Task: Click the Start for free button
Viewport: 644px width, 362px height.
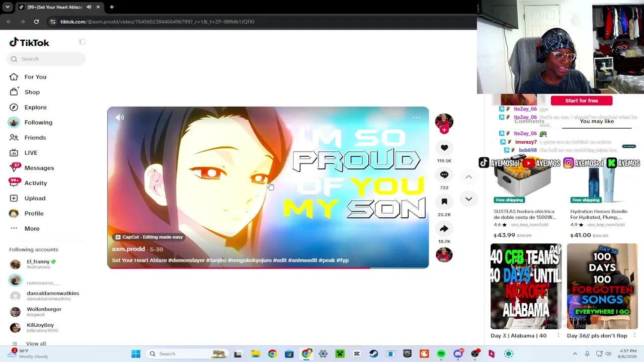Action: tap(582, 101)
